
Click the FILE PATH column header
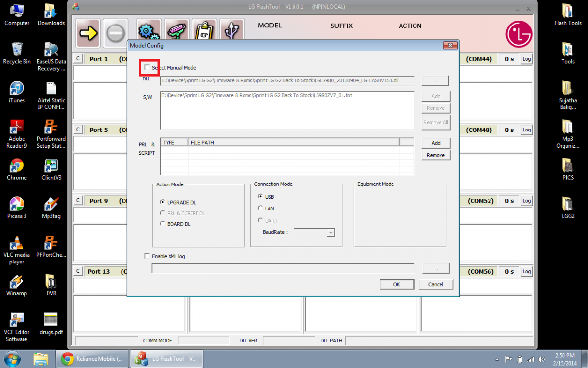pos(294,142)
